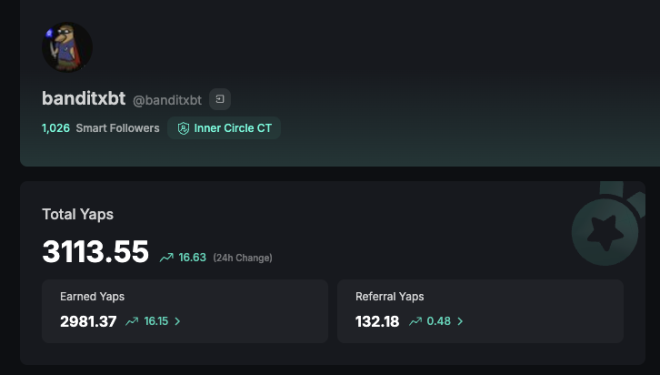The width and height of the screenshot is (660, 375).
Task: Click the trend arrow next to 16.15
Action: pos(132,322)
